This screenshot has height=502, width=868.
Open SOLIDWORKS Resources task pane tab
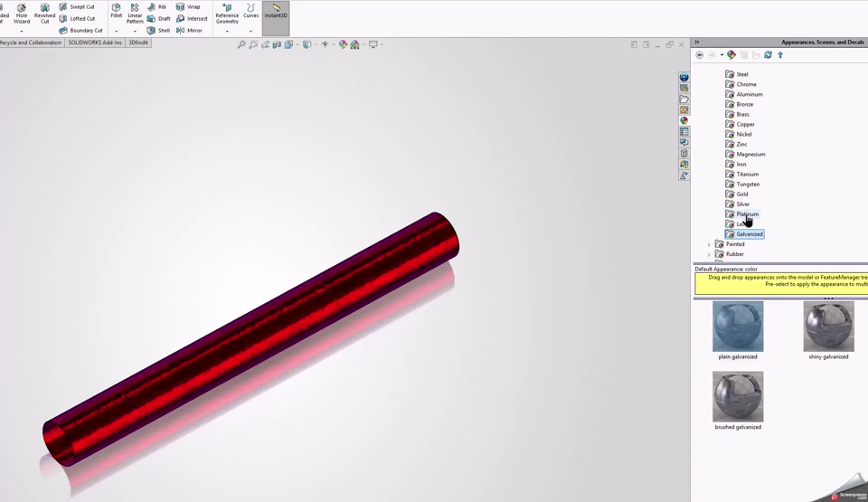pyautogui.click(x=684, y=78)
